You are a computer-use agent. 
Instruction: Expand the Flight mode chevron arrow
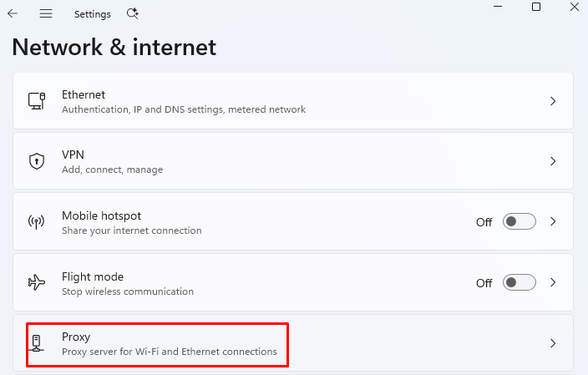coord(553,282)
